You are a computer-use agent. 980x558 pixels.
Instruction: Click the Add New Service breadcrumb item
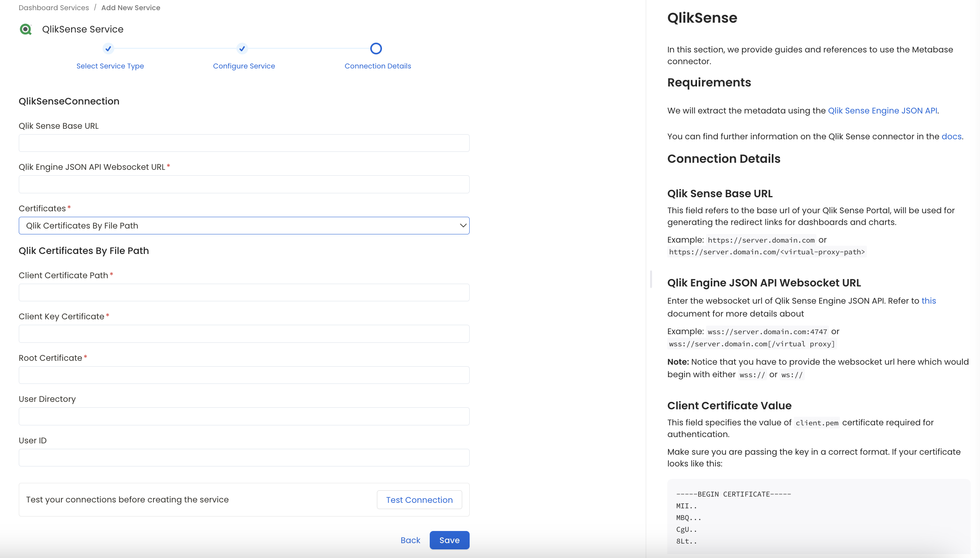pyautogui.click(x=130, y=7)
